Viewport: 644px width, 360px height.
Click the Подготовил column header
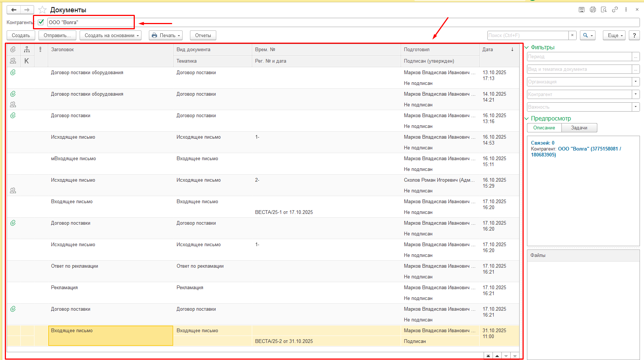[x=440, y=49]
